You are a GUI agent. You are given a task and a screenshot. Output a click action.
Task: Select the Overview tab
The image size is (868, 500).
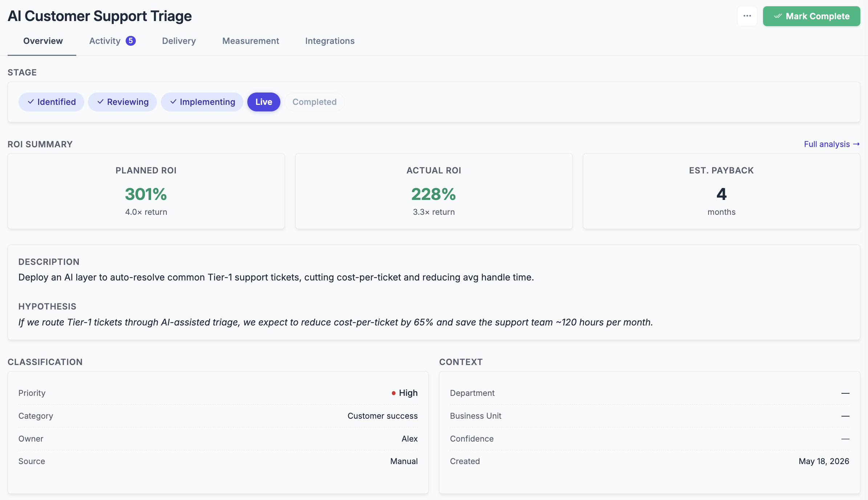(x=43, y=41)
